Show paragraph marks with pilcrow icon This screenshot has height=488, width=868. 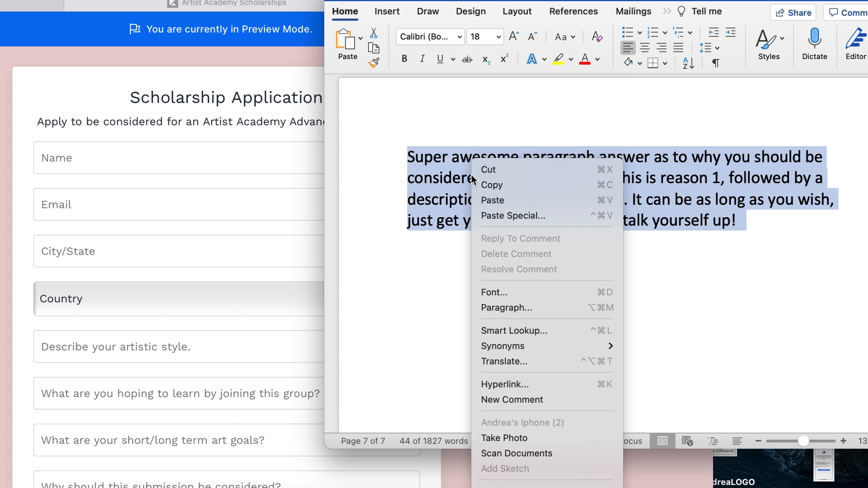click(715, 63)
